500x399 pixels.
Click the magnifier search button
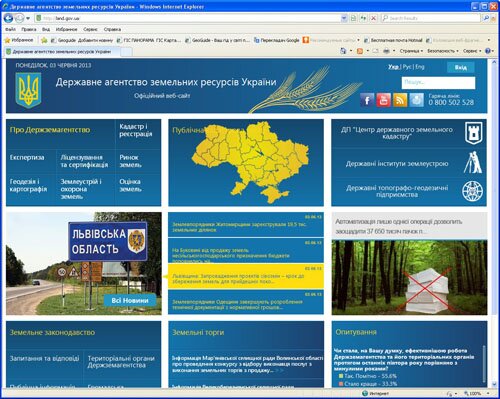[486, 18]
